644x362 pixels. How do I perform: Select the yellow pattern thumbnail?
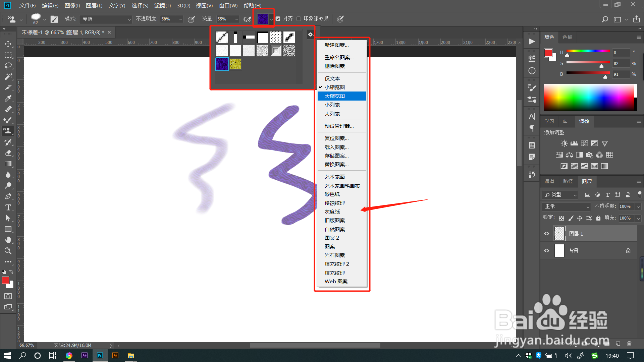pyautogui.click(x=235, y=64)
